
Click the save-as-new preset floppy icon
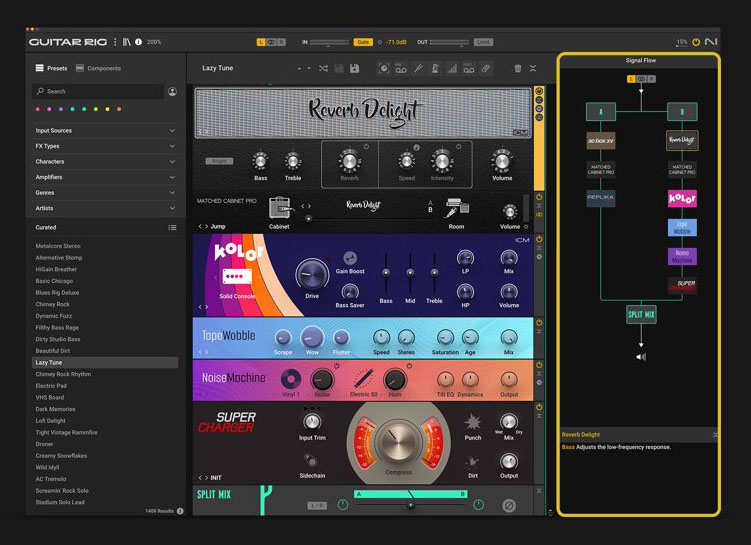(354, 68)
